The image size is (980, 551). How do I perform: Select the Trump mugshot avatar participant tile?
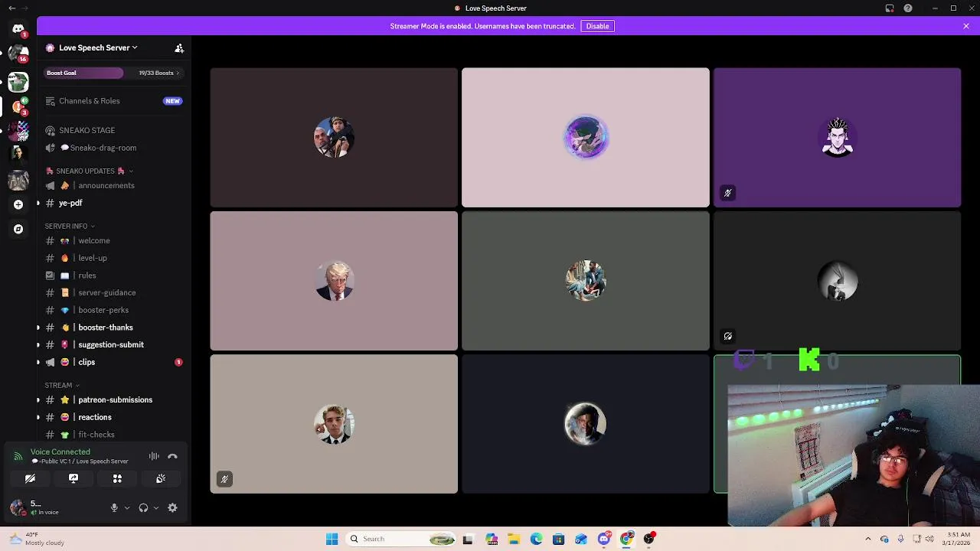click(x=334, y=281)
